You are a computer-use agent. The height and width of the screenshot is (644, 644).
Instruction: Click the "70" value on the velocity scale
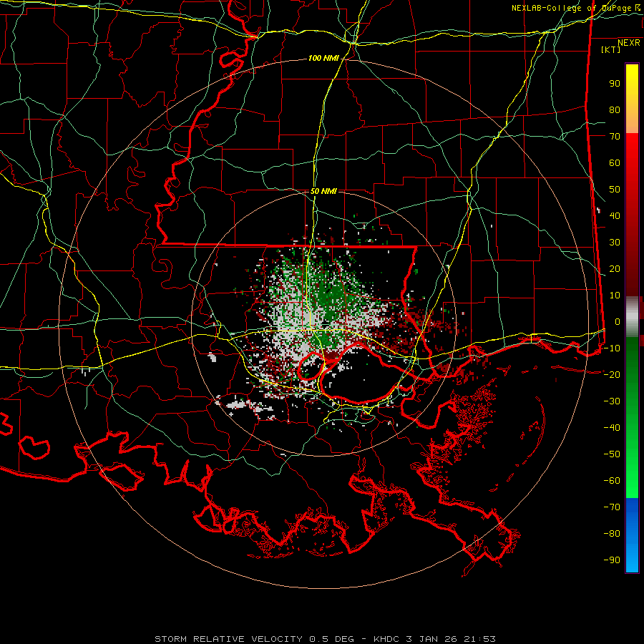(615, 137)
